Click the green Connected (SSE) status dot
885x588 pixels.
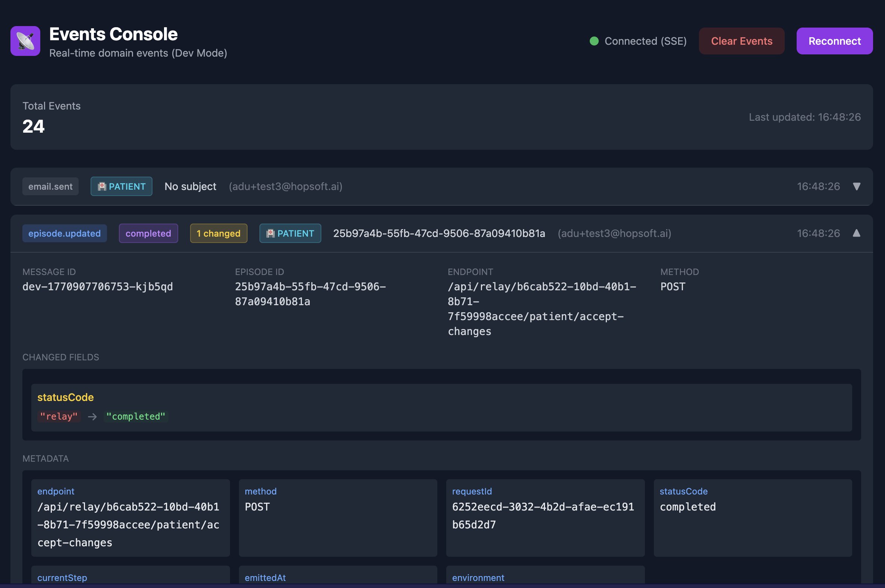(x=594, y=41)
